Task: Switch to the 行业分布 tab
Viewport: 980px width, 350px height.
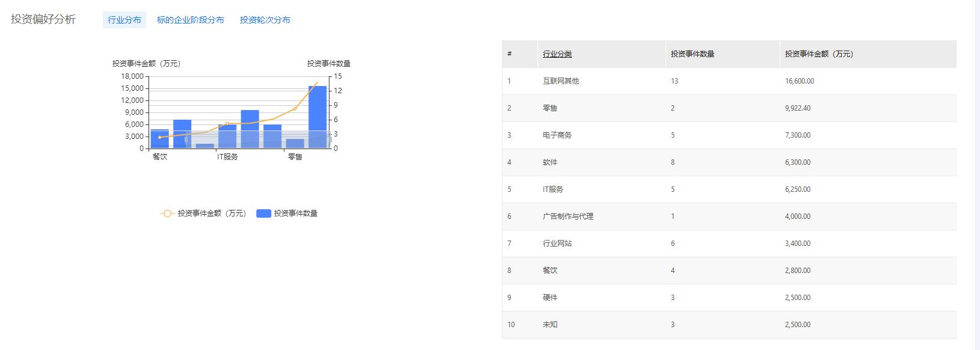Action: click(124, 20)
